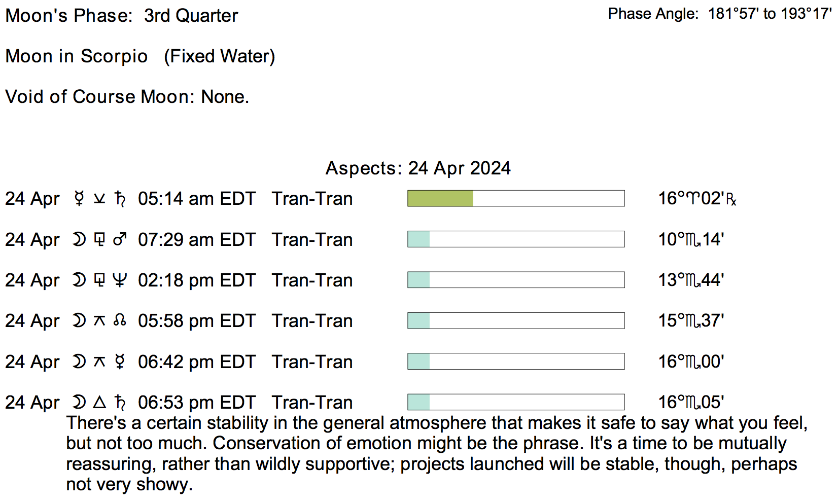
Task: Click the North Node glyph in the 05:58 pm row
Action: click(x=120, y=320)
